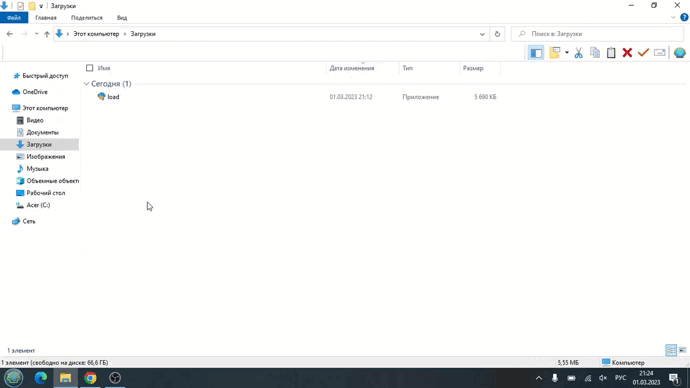
Task: Click the red X Delete icon
Action: pyautogui.click(x=627, y=53)
